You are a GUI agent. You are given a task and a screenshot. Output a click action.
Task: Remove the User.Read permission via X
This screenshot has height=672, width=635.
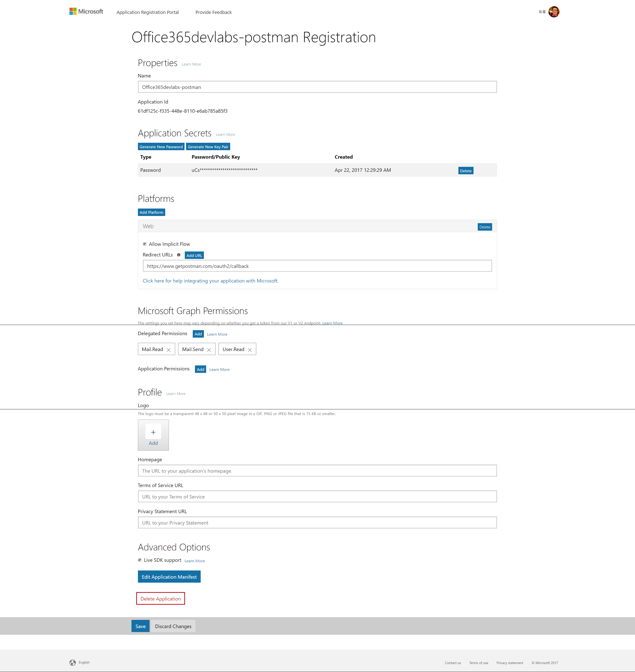click(x=250, y=350)
